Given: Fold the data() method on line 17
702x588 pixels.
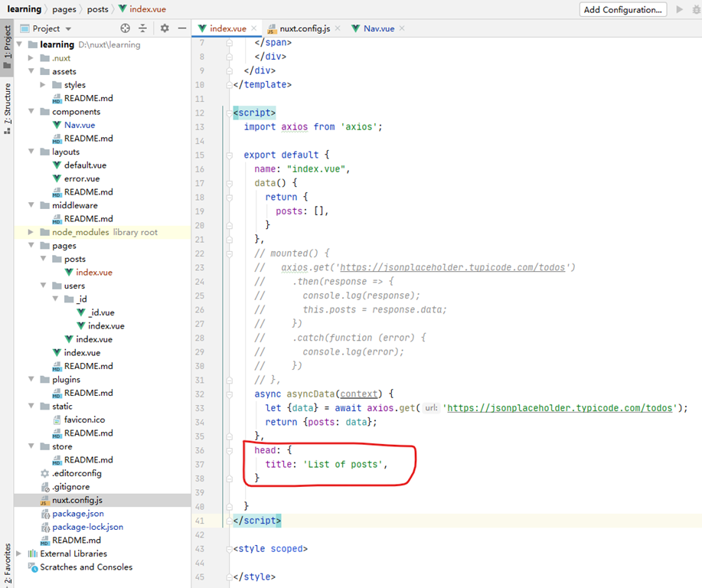Looking at the screenshot, I should pyautogui.click(x=229, y=183).
